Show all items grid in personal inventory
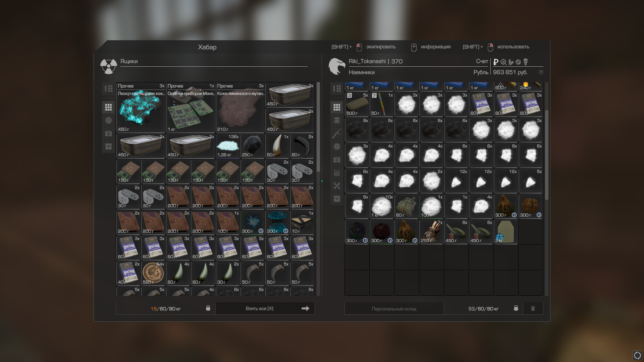The height and width of the screenshot is (362, 644). (x=337, y=107)
